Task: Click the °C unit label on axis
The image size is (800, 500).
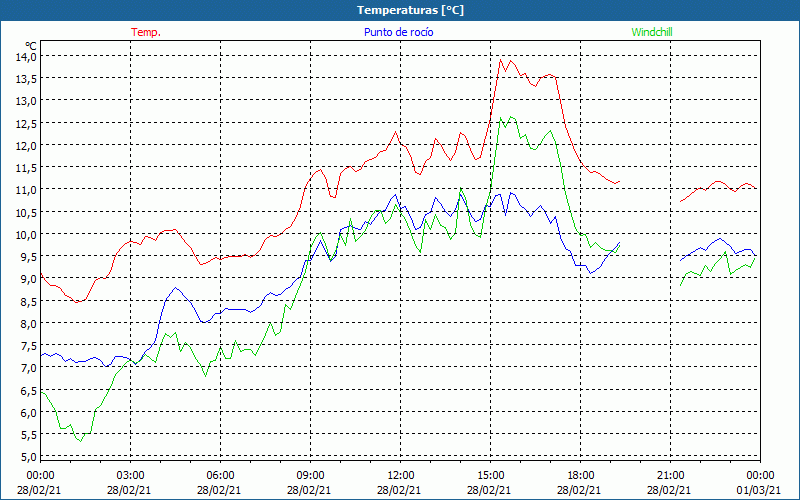Action: 31,46
